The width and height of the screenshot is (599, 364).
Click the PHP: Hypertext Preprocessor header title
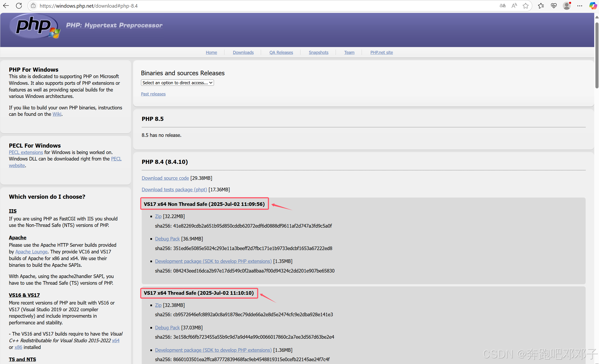(x=114, y=25)
